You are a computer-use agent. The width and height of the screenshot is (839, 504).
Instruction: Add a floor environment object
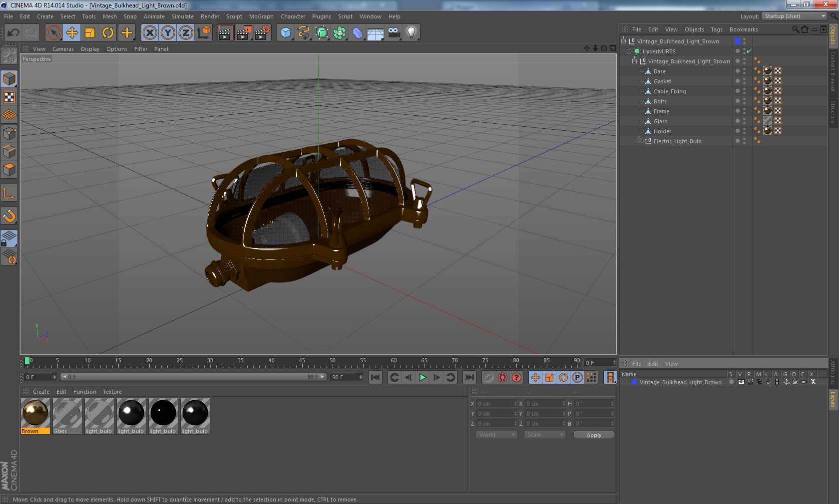pos(376,33)
